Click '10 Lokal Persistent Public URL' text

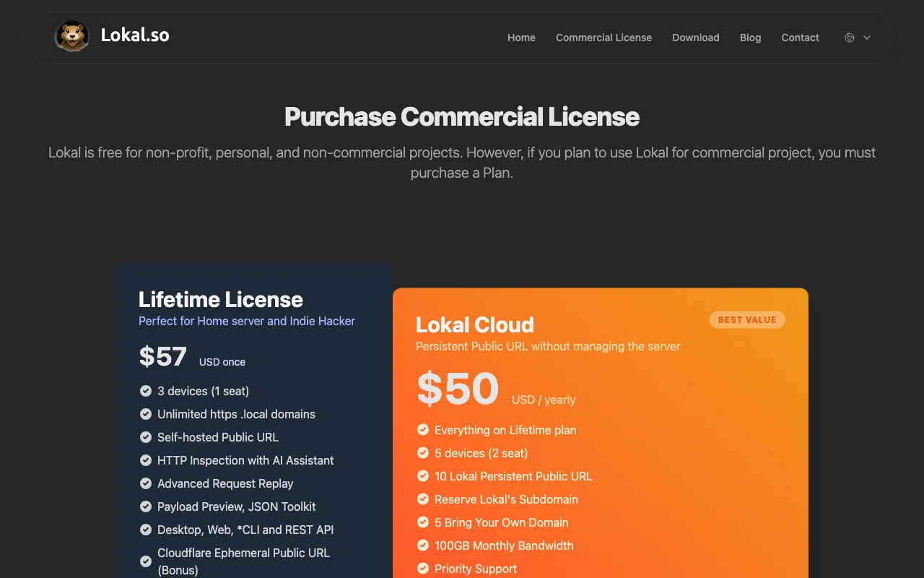click(x=513, y=476)
